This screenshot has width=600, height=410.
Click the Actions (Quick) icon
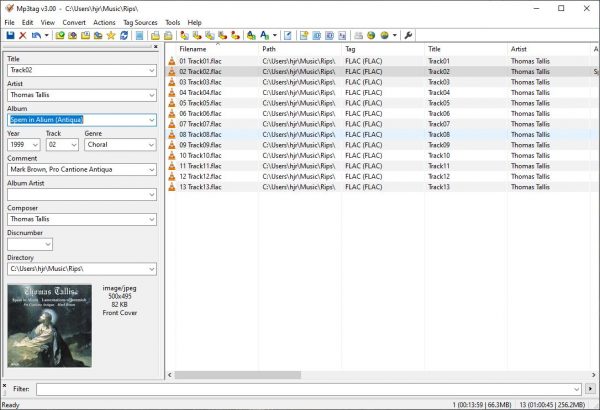coord(264,36)
